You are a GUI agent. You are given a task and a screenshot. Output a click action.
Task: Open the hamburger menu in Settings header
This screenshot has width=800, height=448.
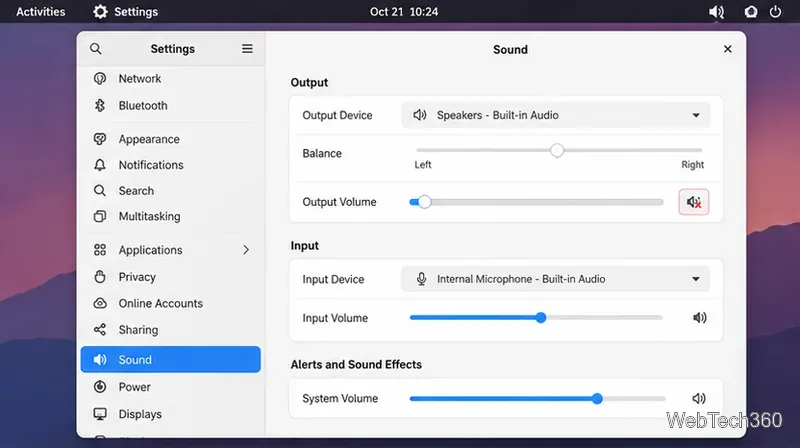click(x=247, y=48)
